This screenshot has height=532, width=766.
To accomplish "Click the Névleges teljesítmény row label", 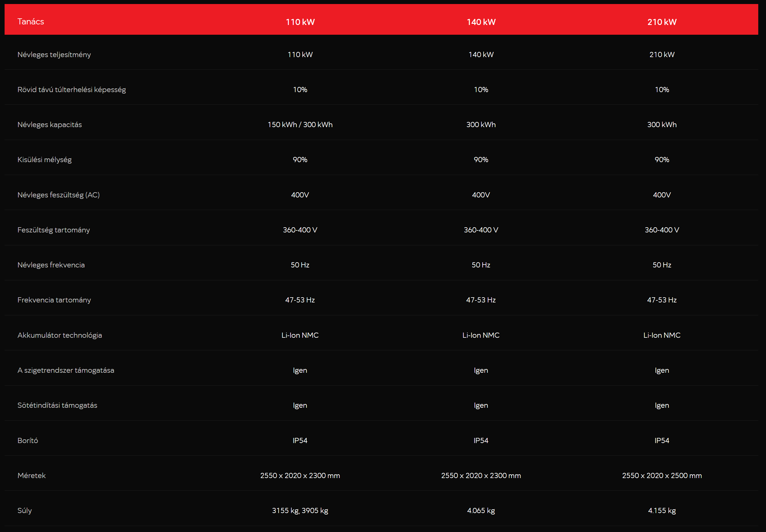I will 54,55.
